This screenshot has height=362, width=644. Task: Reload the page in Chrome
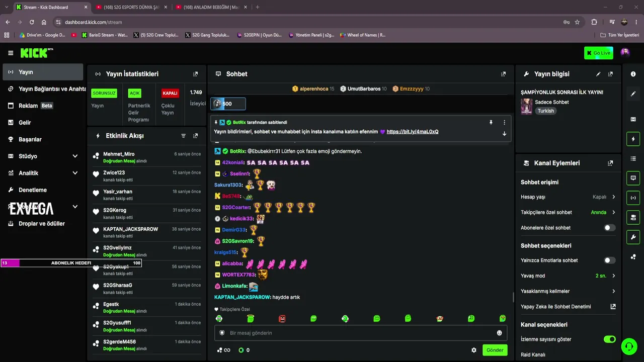click(x=32, y=22)
